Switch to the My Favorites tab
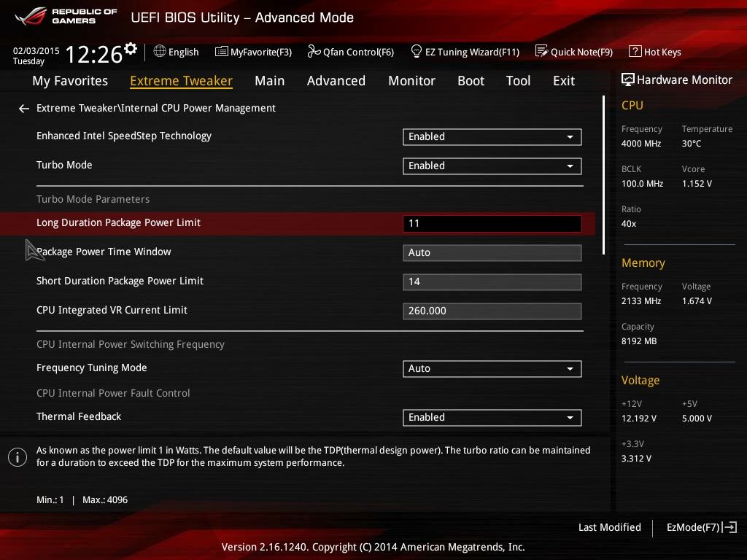The height and width of the screenshot is (560, 747). click(70, 81)
